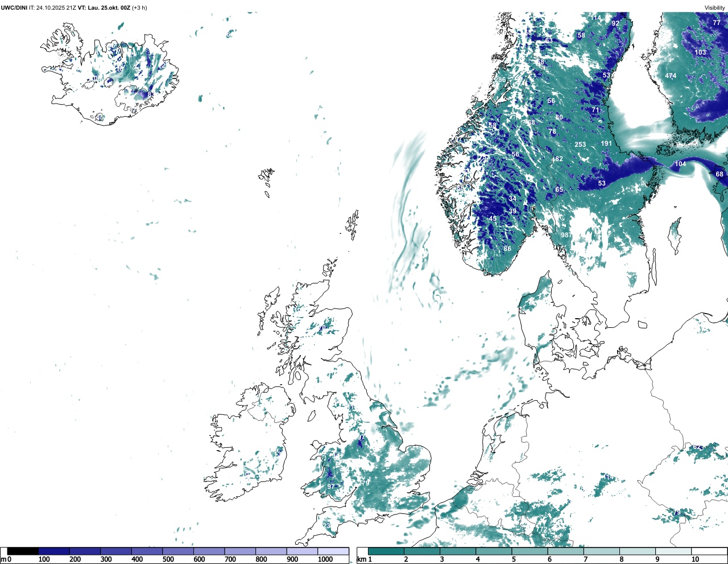Click the 500–600 m legend swatch

[x=178, y=551]
